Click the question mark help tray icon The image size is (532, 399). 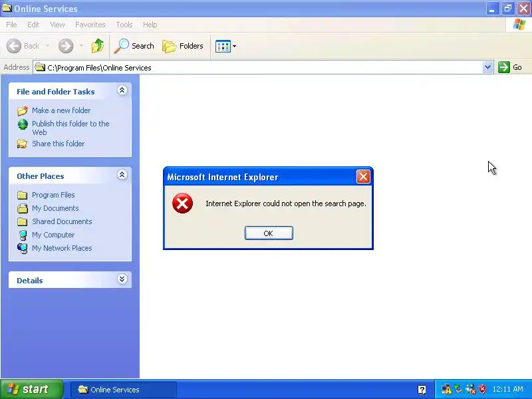tap(422, 390)
